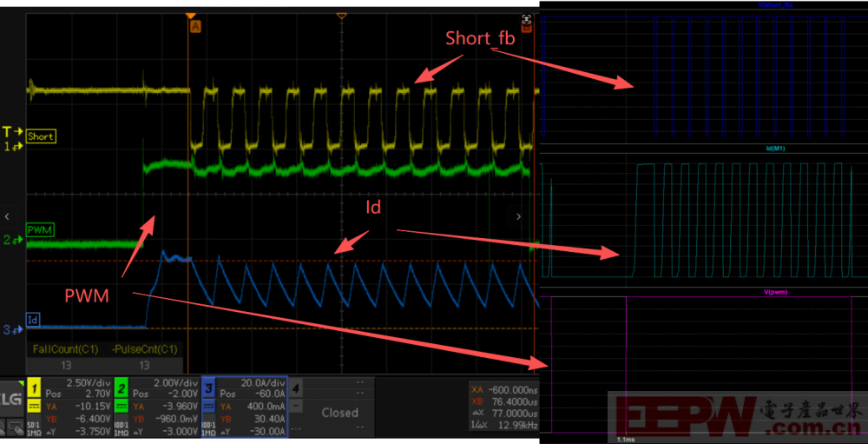Click the orange cursor A marker
The image size is (868, 444).
click(x=194, y=26)
